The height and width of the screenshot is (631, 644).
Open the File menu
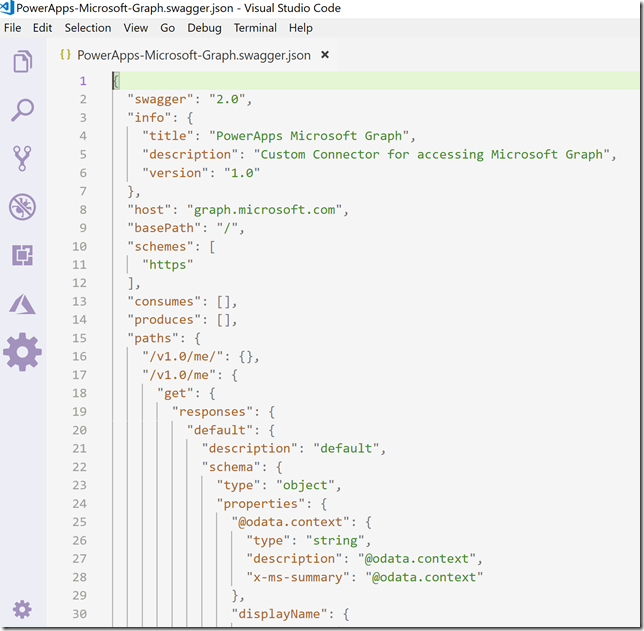[13, 28]
